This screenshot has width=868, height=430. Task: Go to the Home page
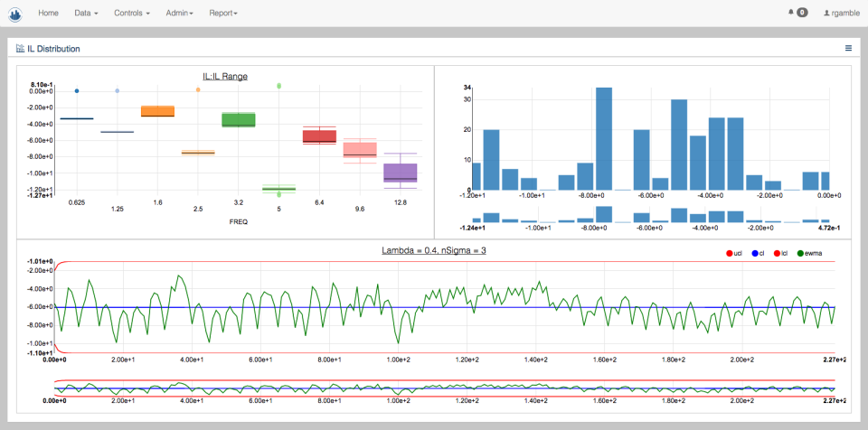49,14
